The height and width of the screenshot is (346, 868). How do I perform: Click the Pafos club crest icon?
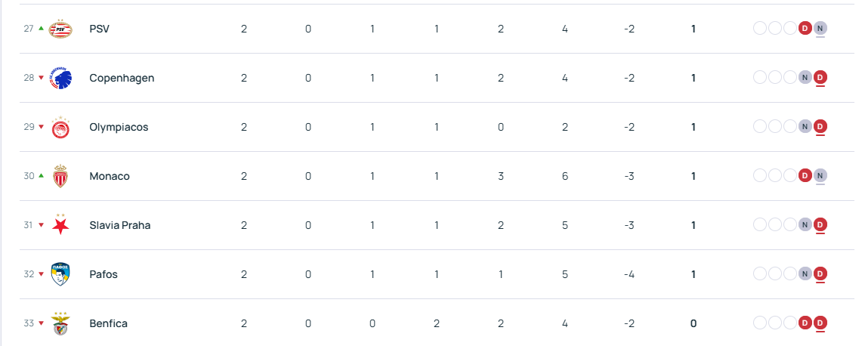[60, 274]
